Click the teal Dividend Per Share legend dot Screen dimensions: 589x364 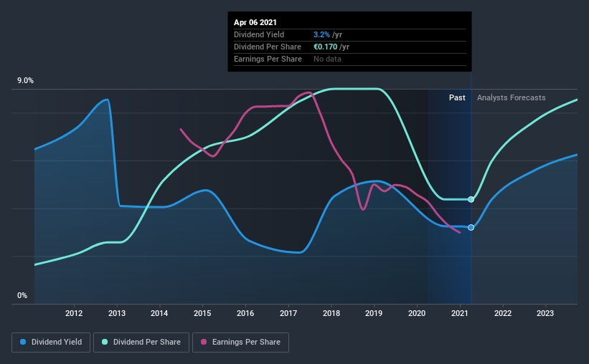(105, 342)
